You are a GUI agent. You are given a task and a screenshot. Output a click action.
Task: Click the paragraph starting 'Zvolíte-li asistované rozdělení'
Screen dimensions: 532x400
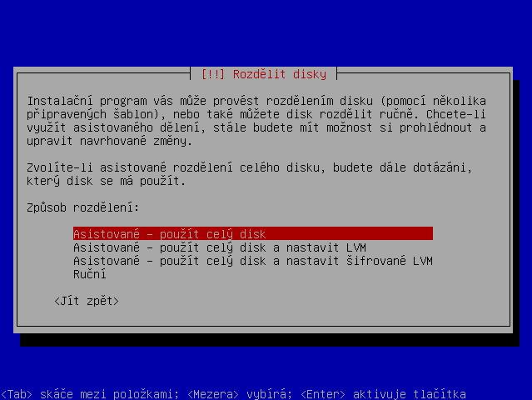[250, 174]
